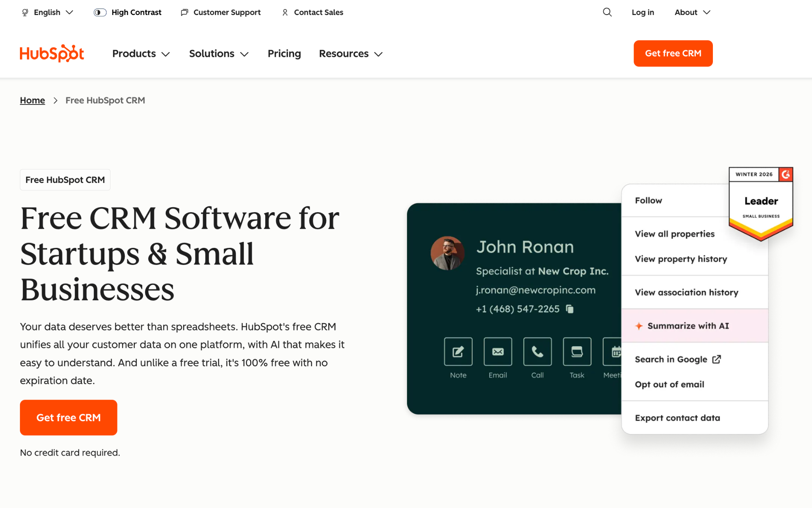
Task: Click the hero Get free CRM button
Action: coord(69,417)
